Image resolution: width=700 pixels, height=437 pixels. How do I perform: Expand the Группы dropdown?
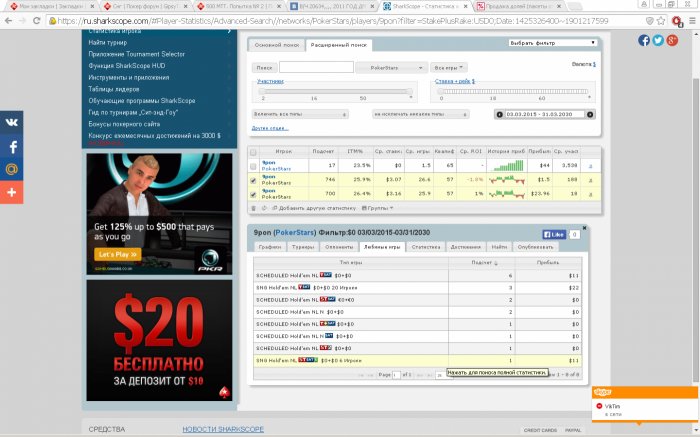coord(377,208)
